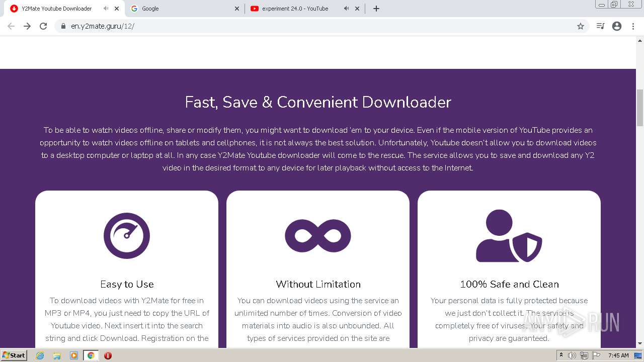Reload the current page
Screen dimensions: 644x362
(43, 26)
